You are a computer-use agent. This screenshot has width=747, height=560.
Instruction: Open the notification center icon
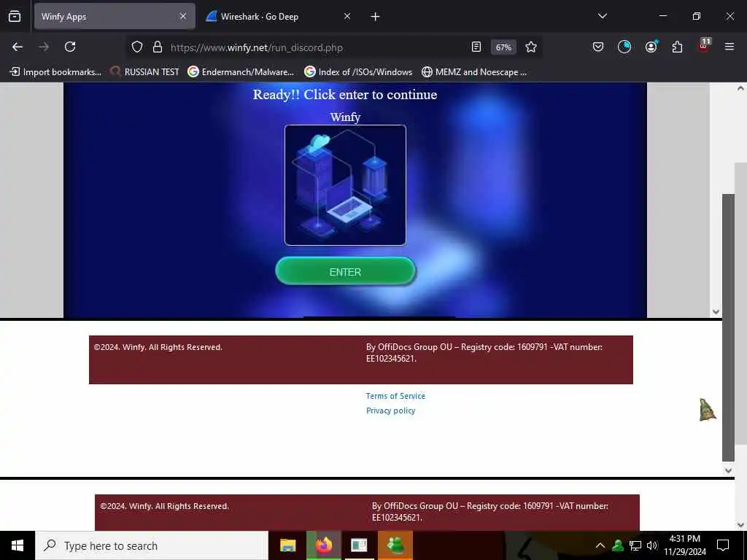[x=723, y=545]
